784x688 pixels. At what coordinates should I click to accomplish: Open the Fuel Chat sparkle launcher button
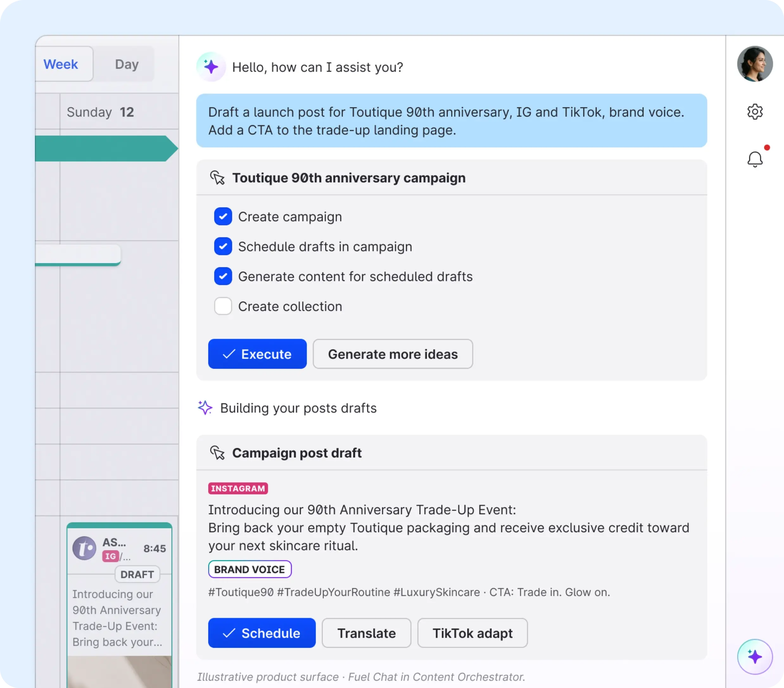(755, 657)
